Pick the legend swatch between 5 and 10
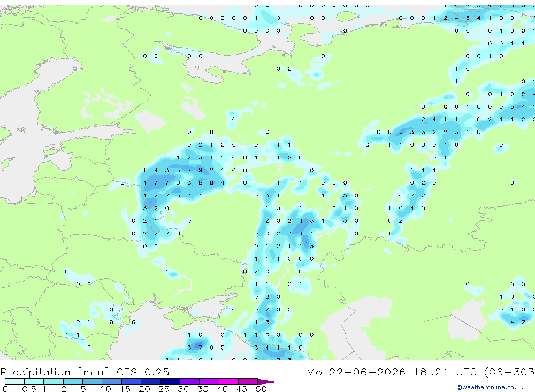The height and width of the screenshot is (392, 535). [93, 381]
